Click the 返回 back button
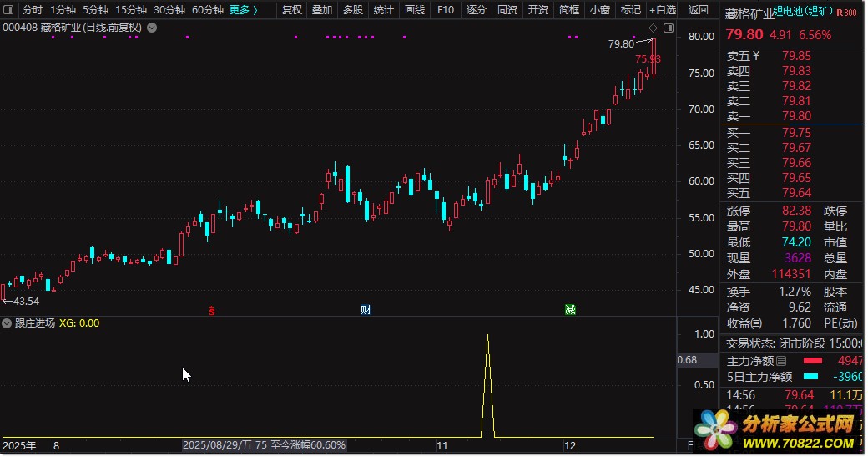This screenshot has width=868, height=457. click(698, 10)
